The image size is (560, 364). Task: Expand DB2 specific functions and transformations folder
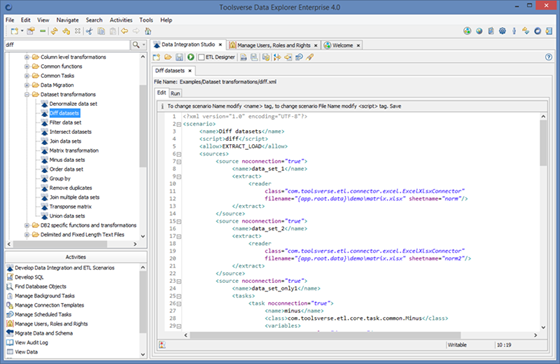coord(27,225)
